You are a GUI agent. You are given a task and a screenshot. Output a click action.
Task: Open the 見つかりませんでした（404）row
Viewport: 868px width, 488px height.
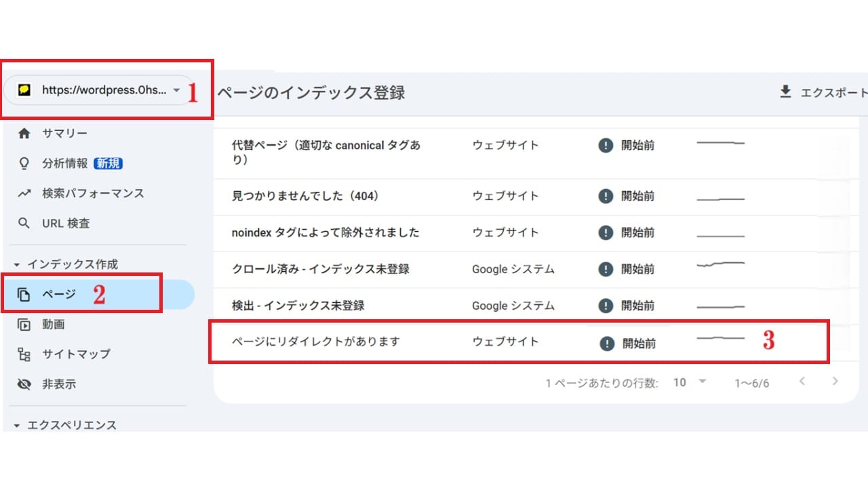point(305,196)
